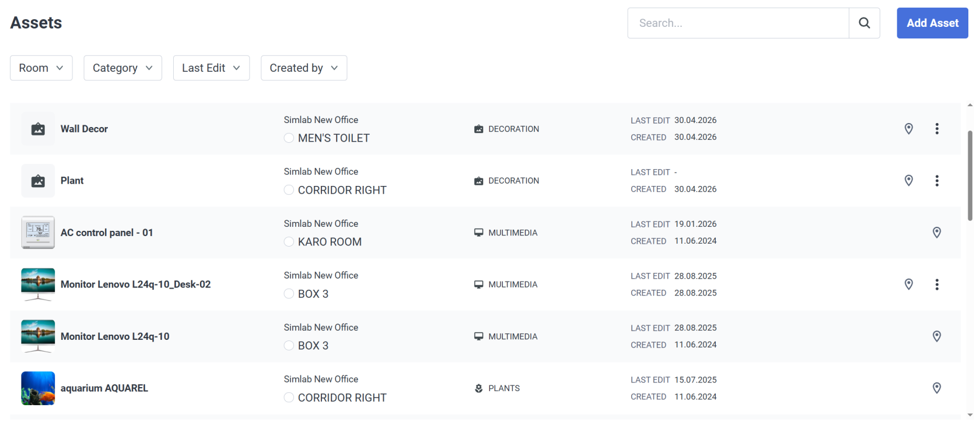This screenshot has height=432, width=980.
Task: Click the scrollbar down arrow
Action: click(970, 415)
